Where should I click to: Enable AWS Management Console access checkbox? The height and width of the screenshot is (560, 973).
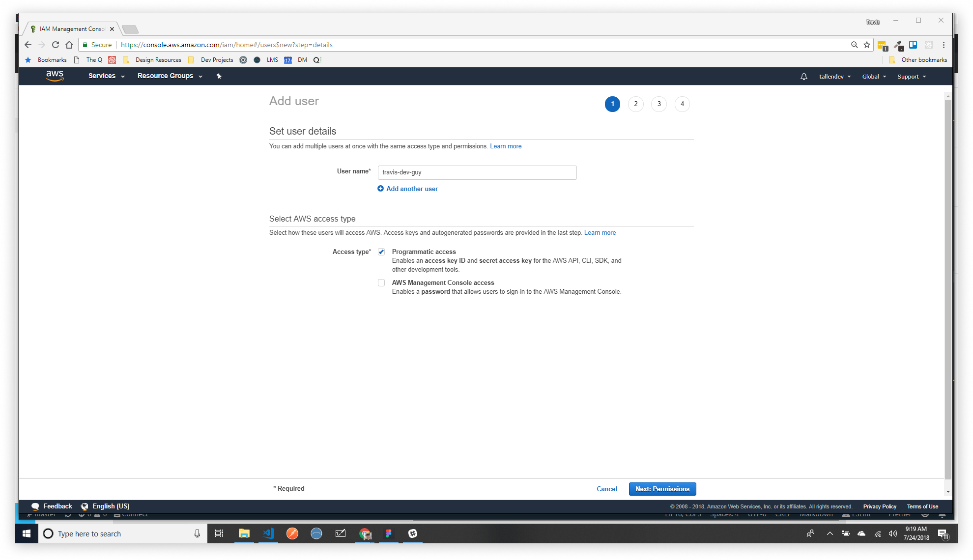[381, 283]
